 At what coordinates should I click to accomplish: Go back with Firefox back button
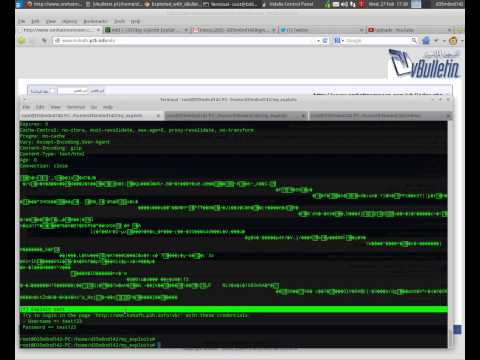click(22, 40)
